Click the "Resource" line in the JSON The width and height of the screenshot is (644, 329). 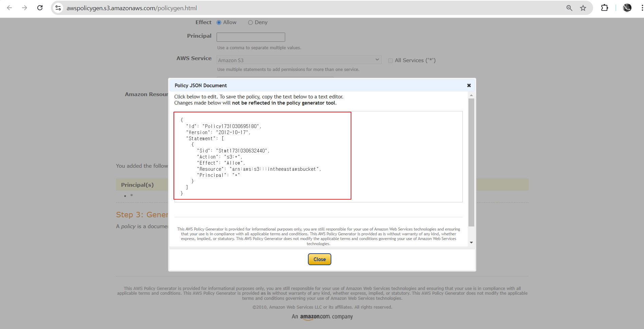click(259, 169)
